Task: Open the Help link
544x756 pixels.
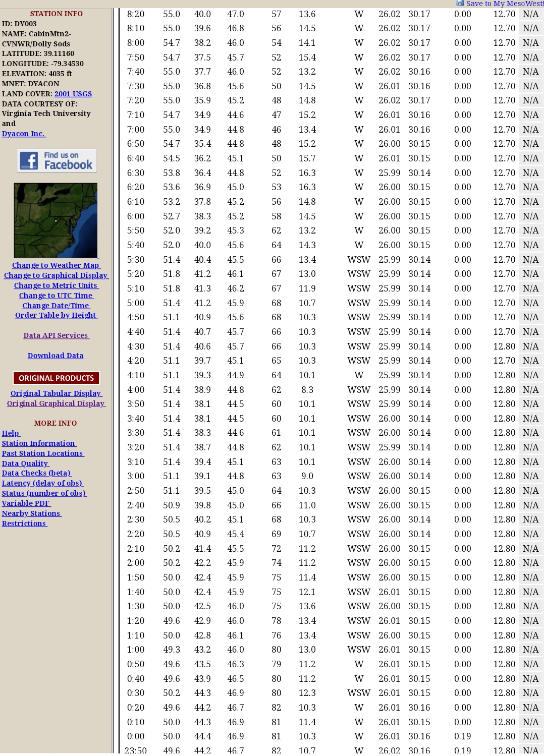Action: [x=11, y=433]
